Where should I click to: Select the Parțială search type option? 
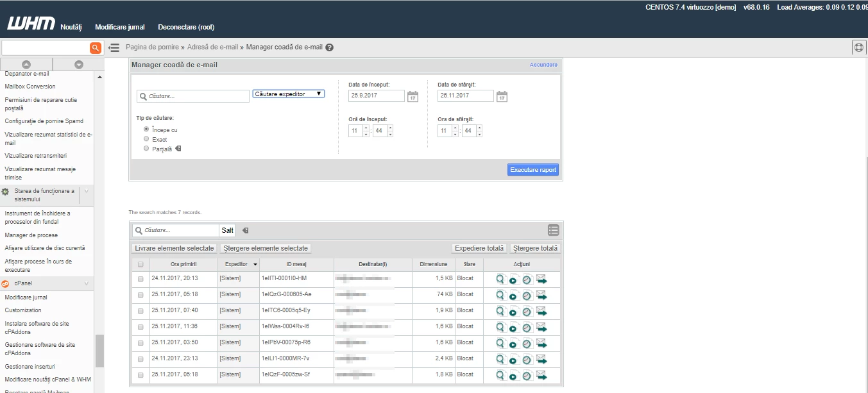(147, 149)
